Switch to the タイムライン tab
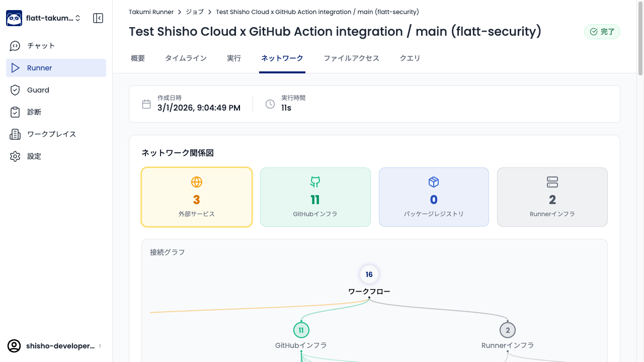Image resolution: width=644 pixels, height=362 pixels. pos(186,58)
